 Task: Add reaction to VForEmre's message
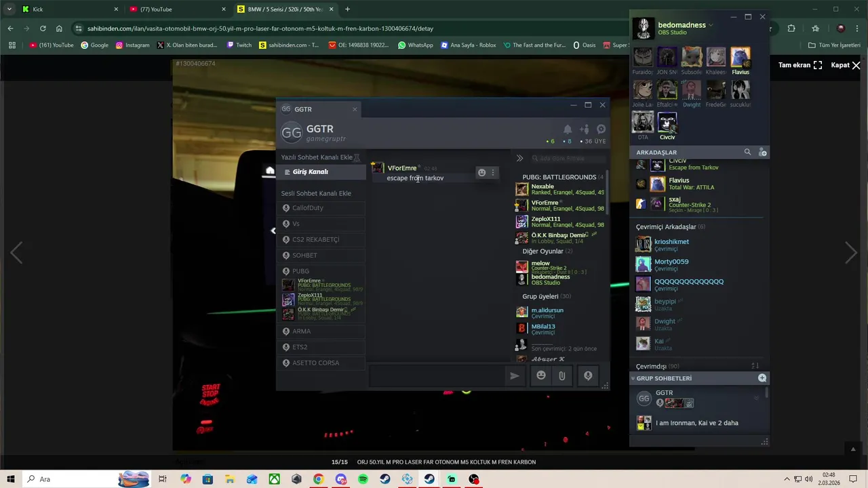[x=481, y=172]
